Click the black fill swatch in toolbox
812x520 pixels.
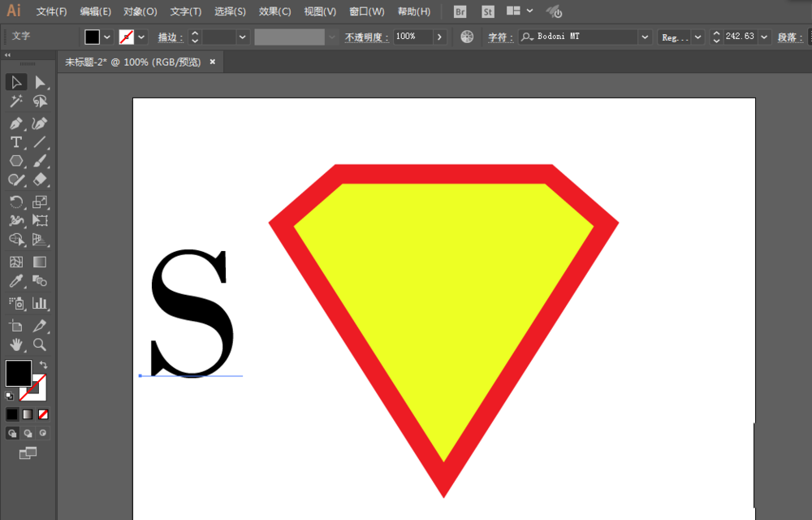tap(18, 373)
